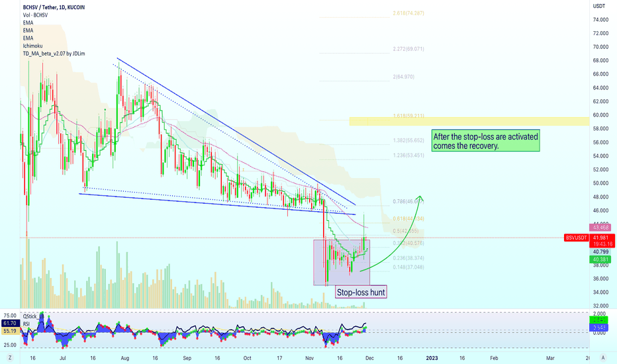Click the 60.000 price scale value

coord(601,115)
